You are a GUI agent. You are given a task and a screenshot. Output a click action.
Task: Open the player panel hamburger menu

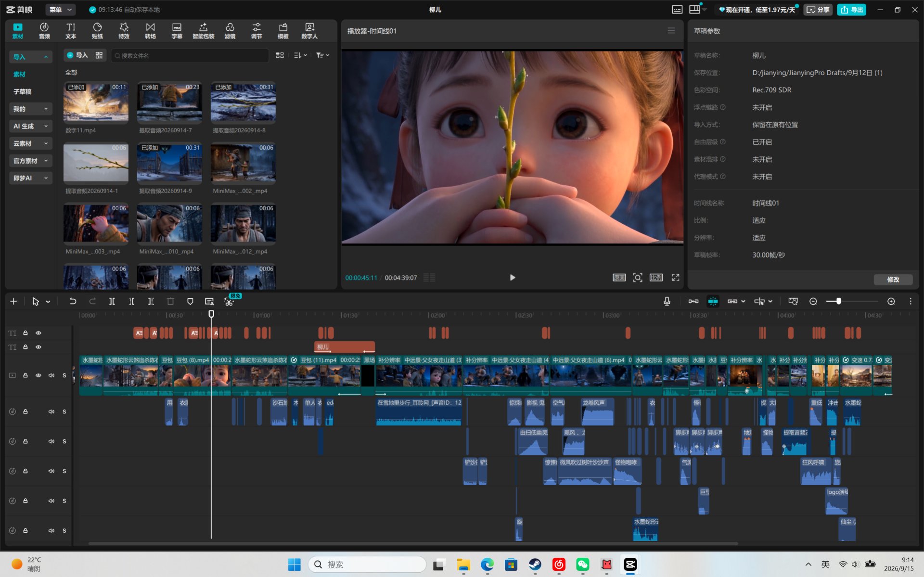671,31
